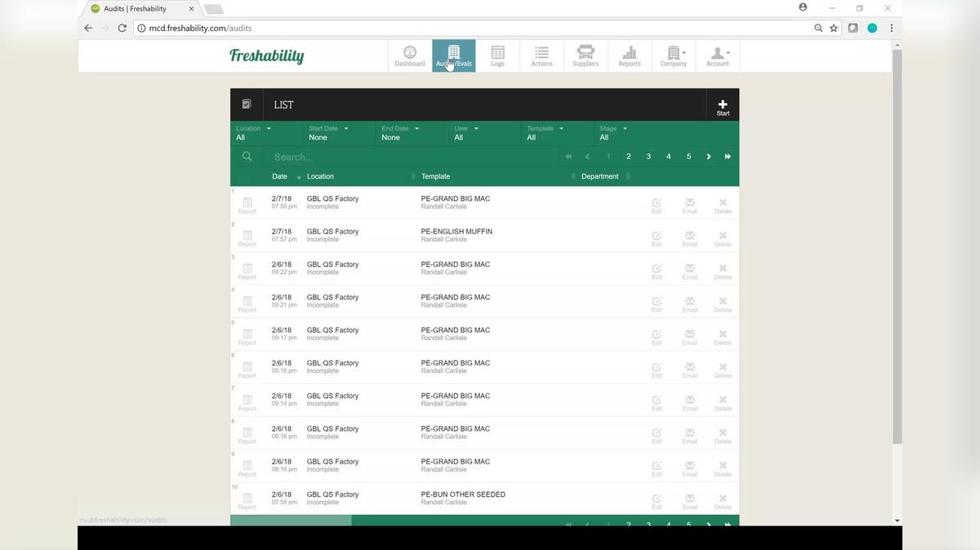The height and width of the screenshot is (550, 980).
Task: Open the Template filter dropdown
Action: (558, 133)
